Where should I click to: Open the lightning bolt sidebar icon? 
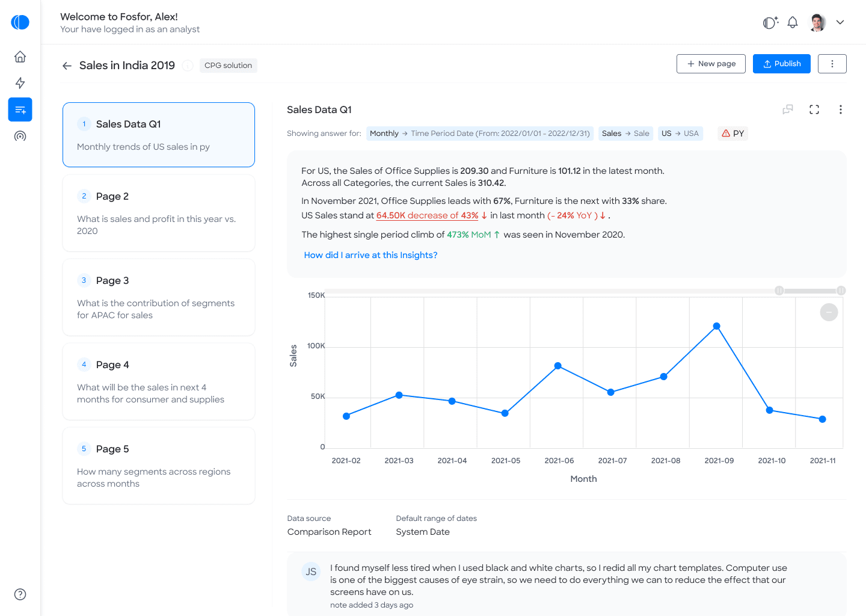(x=20, y=83)
